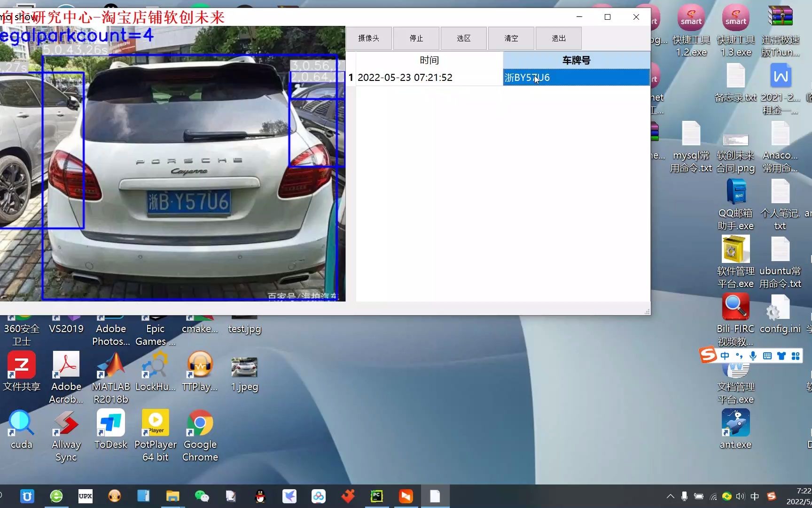Toggle Sogou IME Chinese/English mode in floating bar
The width and height of the screenshot is (812, 508).
pyautogui.click(x=725, y=356)
